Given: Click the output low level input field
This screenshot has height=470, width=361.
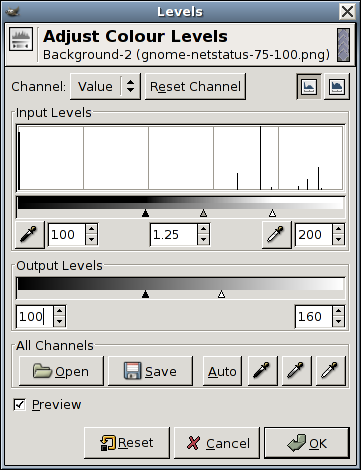Looking at the screenshot, I should (x=35, y=316).
